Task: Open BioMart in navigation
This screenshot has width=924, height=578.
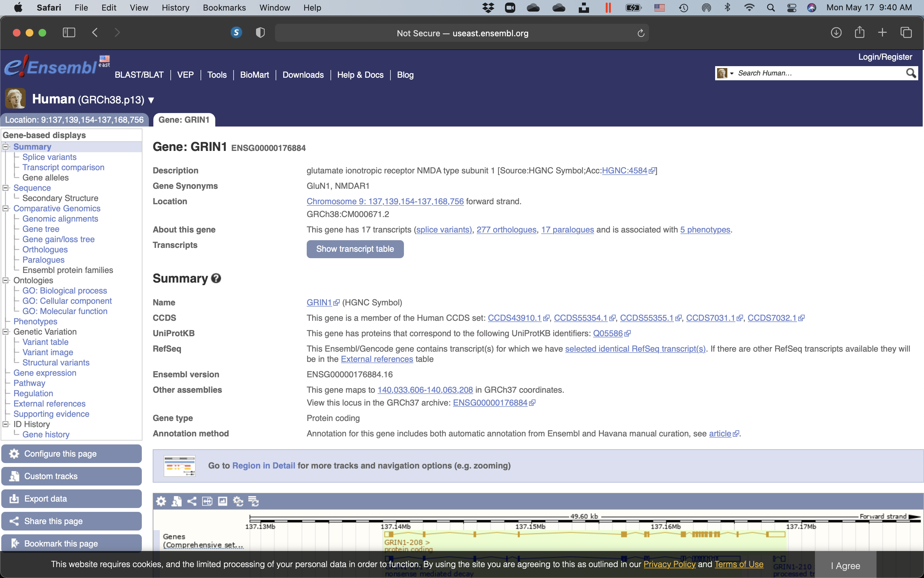Action: [254, 75]
